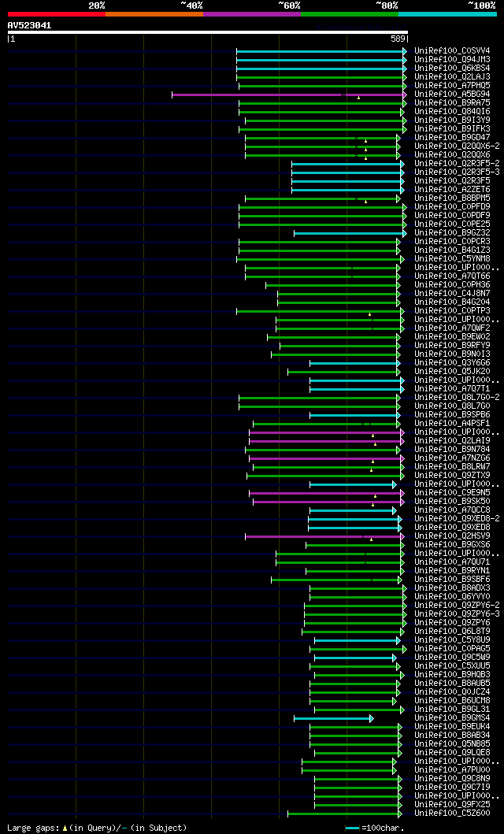Click the red 20% identity legend segment
The image size is (504, 834).
57,14
